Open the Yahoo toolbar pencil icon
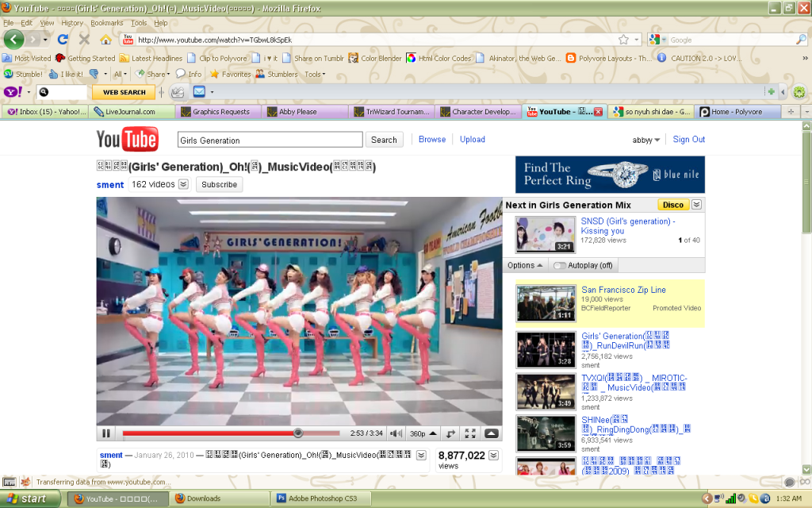This screenshot has height=508, width=812. click(x=177, y=92)
